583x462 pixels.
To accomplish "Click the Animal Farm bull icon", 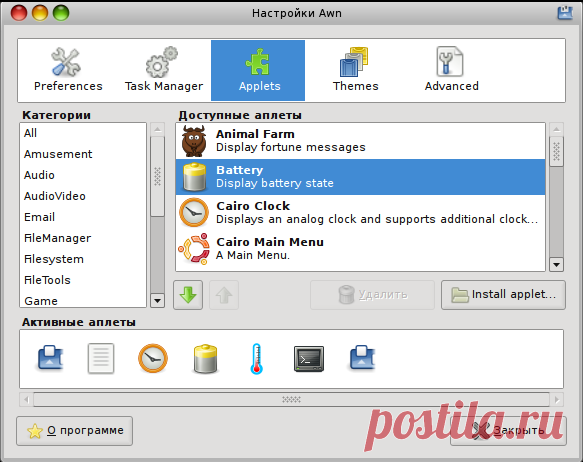I will (194, 141).
